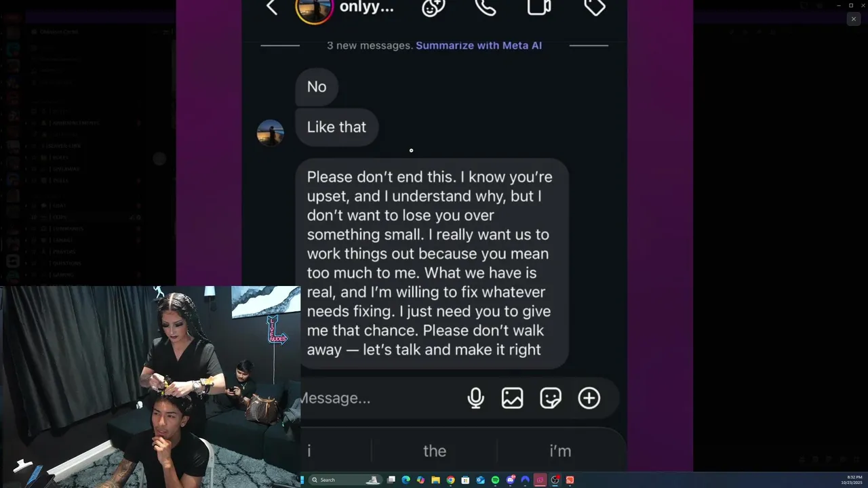
Task: Open Discord from the Windows taskbar
Action: click(511, 480)
